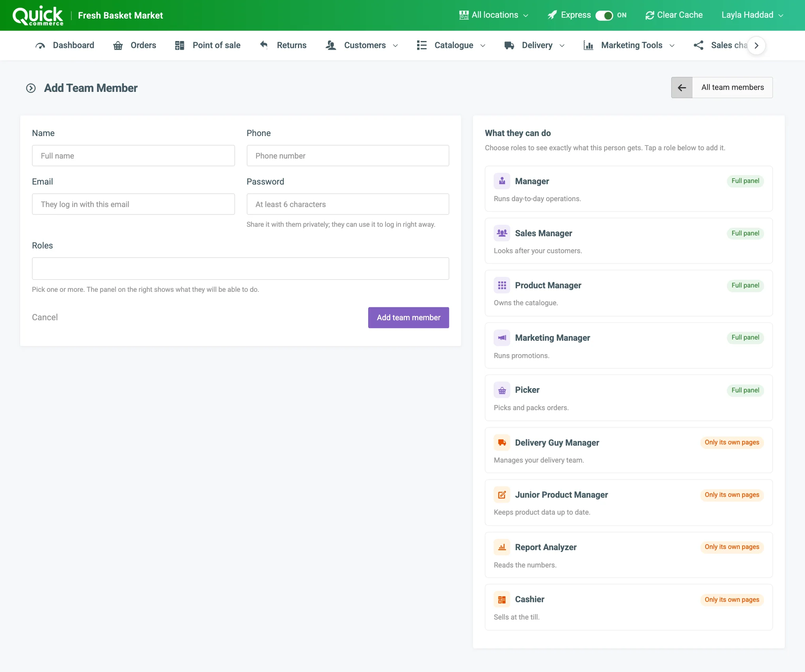Click the Marketing Manager megaphone icon
This screenshot has width=805, height=672.
point(502,338)
